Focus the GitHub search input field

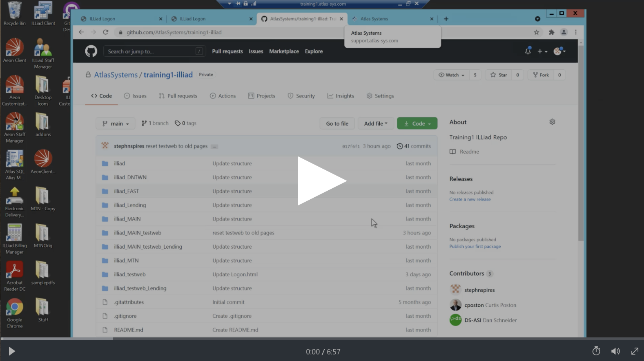click(150, 51)
